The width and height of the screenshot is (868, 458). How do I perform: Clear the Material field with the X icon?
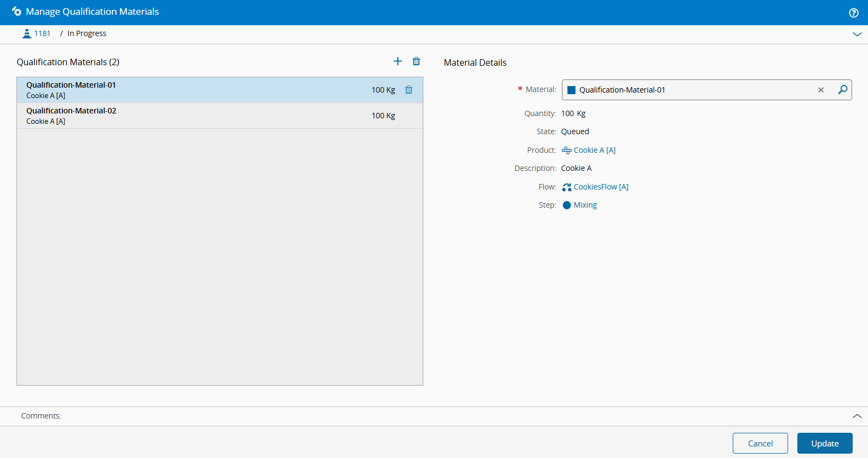coord(821,90)
